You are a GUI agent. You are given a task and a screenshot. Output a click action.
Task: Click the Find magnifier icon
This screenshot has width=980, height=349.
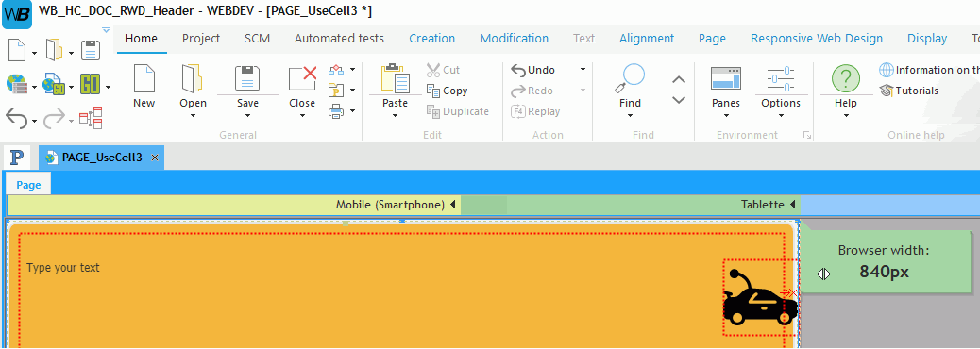tap(630, 78)
